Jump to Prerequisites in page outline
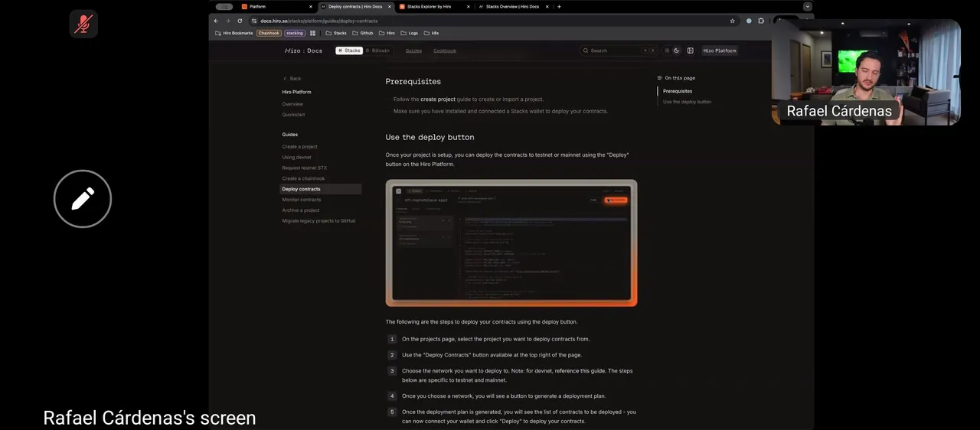Image resolution: width=980 pixels, height=430 pixels. tap(678, 91)
